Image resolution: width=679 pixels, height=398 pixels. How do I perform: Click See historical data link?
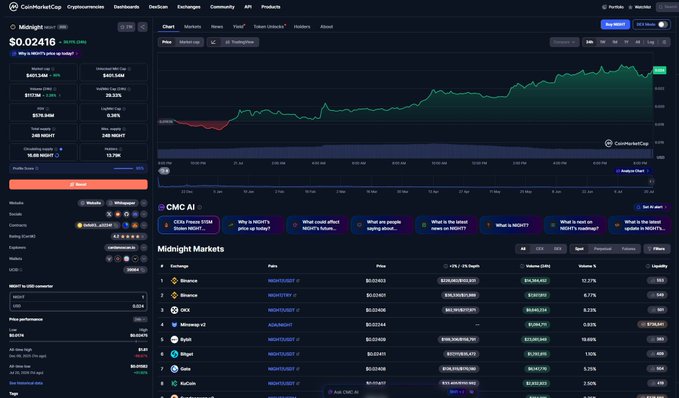click(26, 383)
